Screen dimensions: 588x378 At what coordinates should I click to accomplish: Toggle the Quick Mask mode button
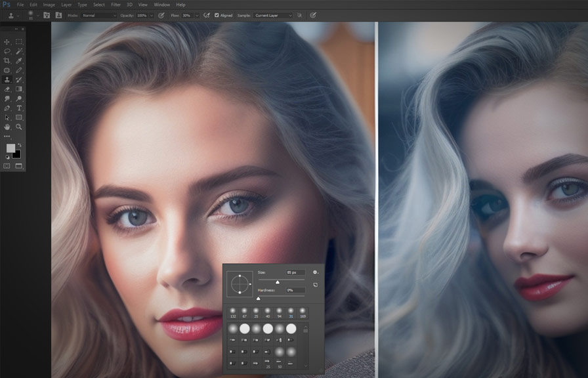[7, 166]
